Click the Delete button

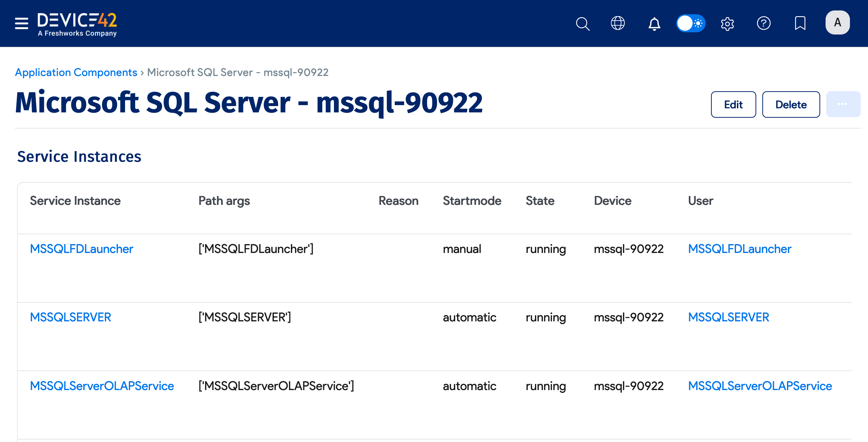coord(791,104)
